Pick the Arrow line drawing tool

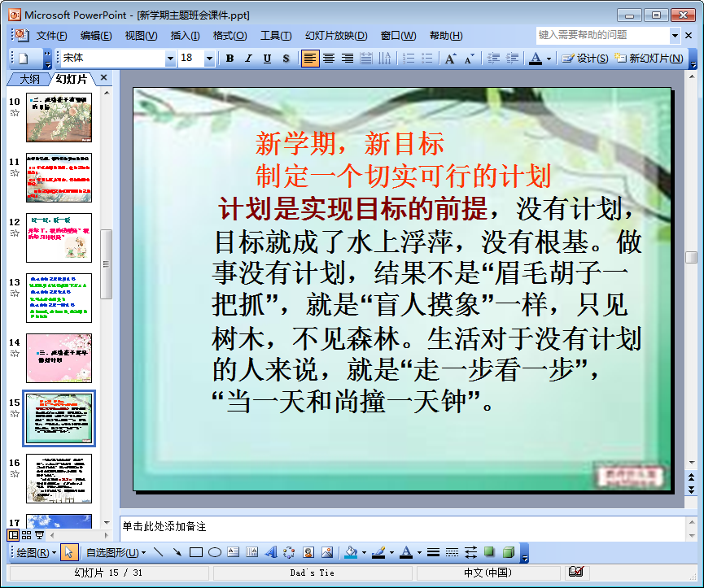177,553
